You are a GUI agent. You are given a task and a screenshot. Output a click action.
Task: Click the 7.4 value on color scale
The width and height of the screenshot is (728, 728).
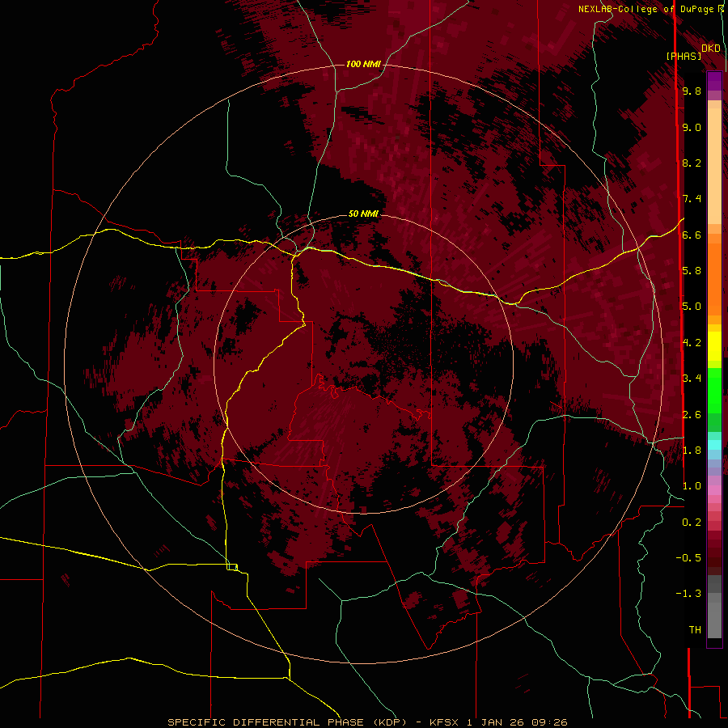click(692, 199)
